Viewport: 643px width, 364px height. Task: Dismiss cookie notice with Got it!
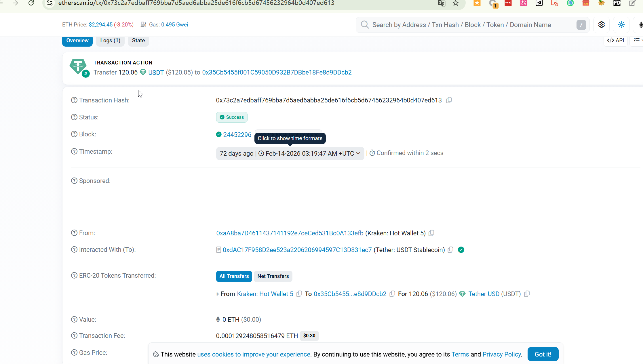click(x=543, y=354)
